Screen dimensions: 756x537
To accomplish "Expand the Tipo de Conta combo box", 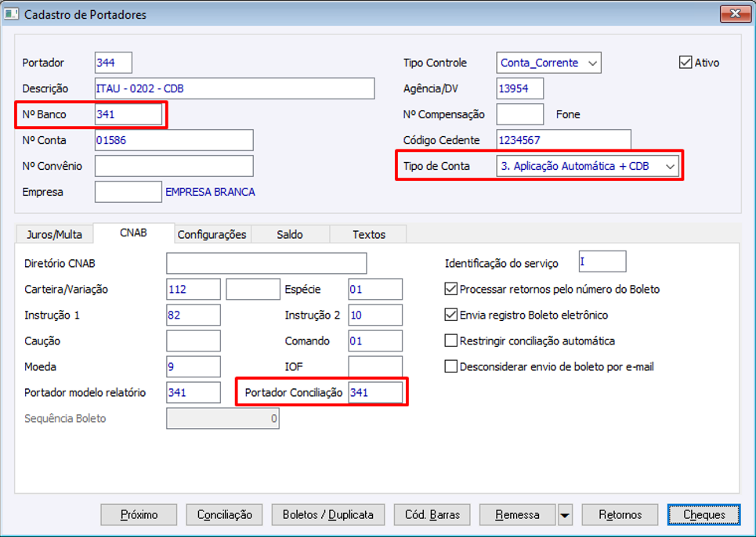I will point(669,166).
